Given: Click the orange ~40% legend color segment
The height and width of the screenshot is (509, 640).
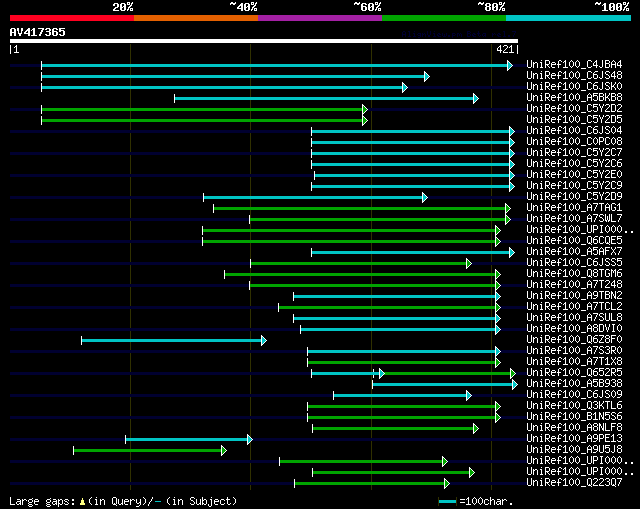Looking at the screenshot, I should point(196,18).
